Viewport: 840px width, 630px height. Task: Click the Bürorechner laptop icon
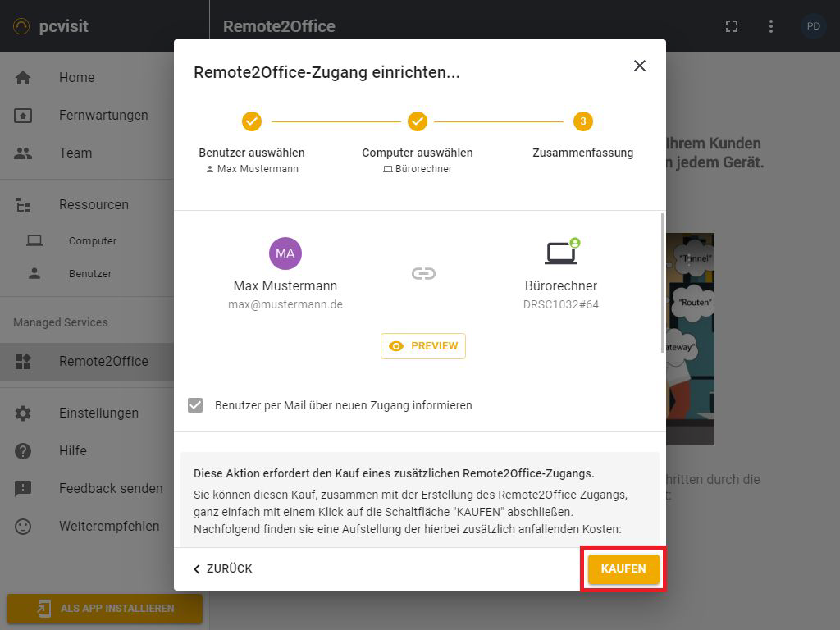(562, 253)
